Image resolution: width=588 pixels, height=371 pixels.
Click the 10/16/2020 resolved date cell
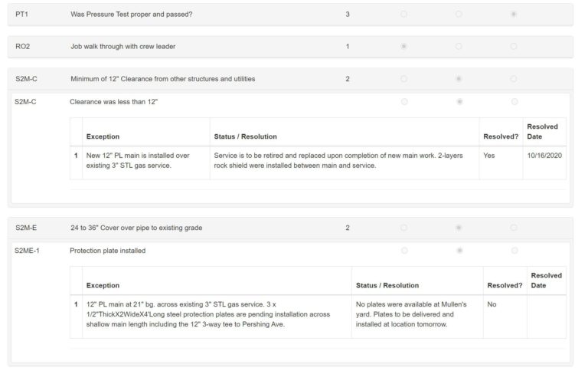click(544, 154)
